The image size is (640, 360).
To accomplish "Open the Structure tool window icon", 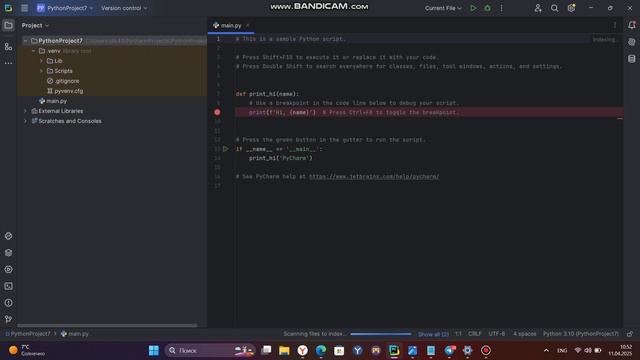I will (8, 47).
